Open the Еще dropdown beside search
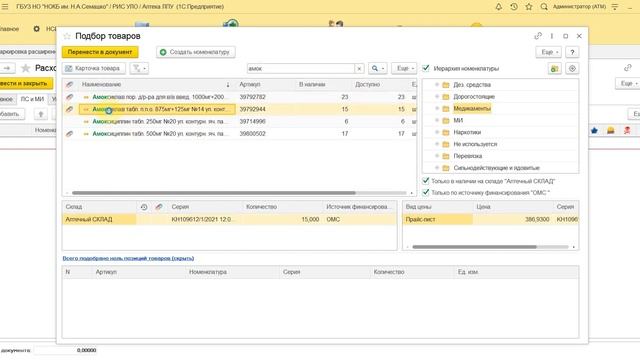This screenshot has height=360, width=640. (x=404, y=69)
